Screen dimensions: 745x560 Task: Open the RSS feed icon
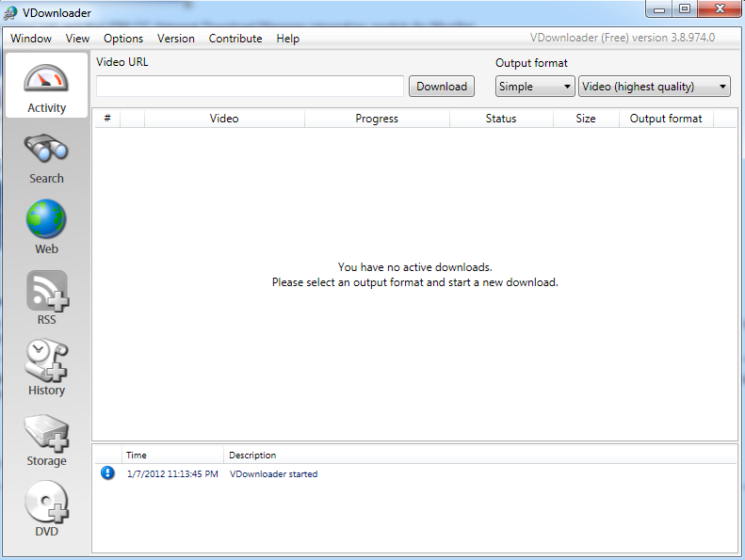[47, 291]
